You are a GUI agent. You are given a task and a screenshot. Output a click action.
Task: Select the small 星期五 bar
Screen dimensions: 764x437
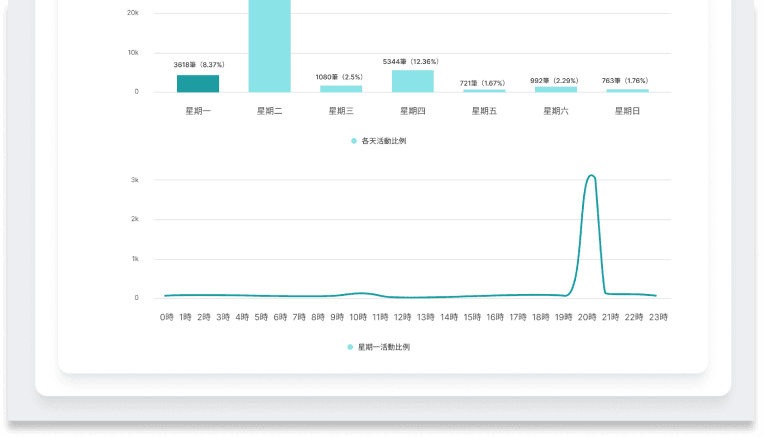click(484, 90)
